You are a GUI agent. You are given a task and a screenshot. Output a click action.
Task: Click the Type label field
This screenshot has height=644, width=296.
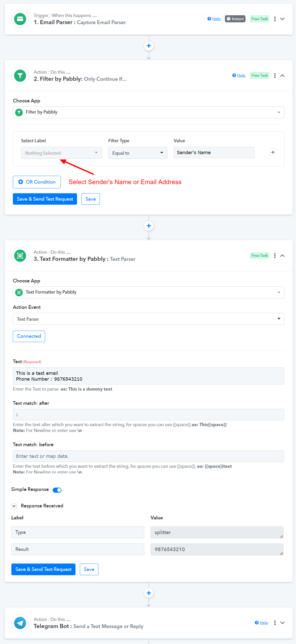tap(78, 532)
